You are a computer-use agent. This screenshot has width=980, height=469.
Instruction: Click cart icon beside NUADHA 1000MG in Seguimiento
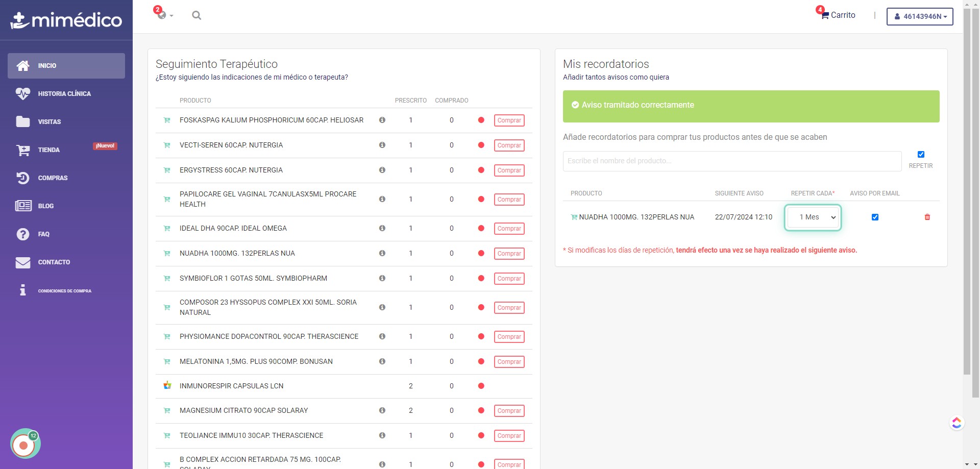[x=167, y=254]
